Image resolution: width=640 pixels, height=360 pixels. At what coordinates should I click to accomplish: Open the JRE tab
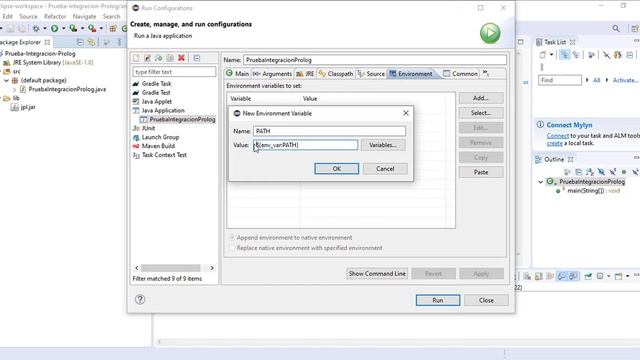coord(305,73)
